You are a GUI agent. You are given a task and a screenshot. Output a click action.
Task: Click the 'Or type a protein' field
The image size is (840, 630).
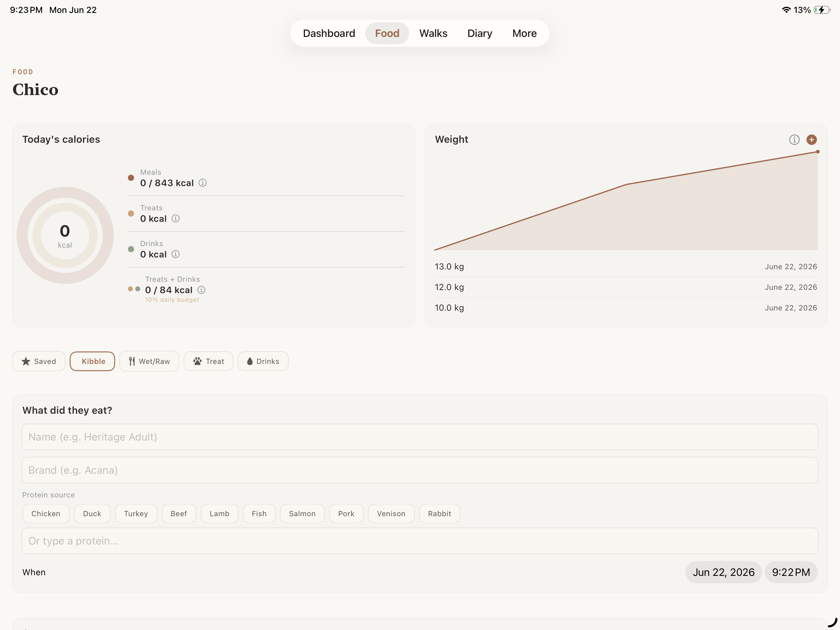(420, 541)
